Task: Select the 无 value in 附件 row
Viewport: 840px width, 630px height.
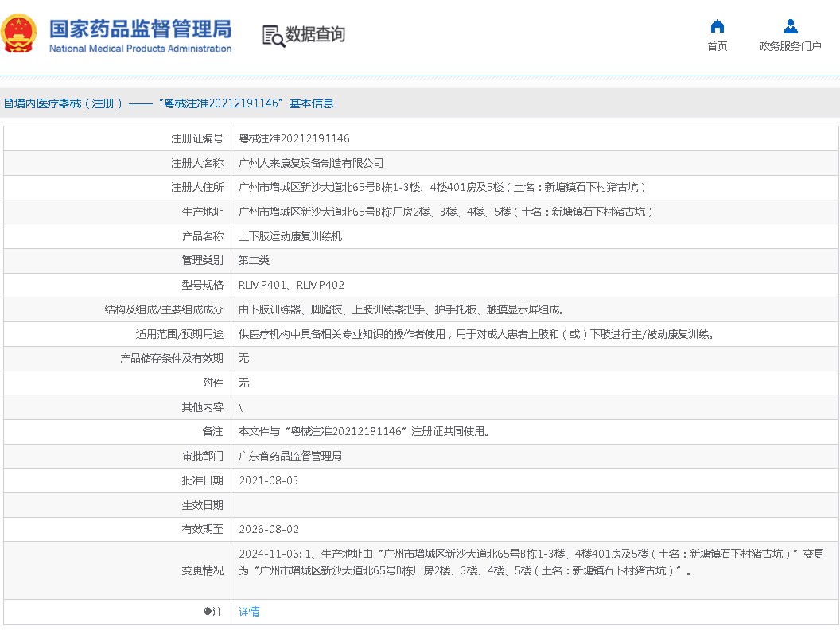Action: tap(243, 383)
